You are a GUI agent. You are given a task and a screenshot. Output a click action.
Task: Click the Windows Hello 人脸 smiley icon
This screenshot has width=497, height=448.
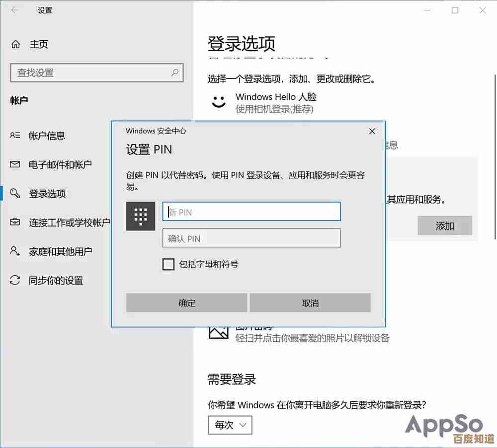point(219,101)
